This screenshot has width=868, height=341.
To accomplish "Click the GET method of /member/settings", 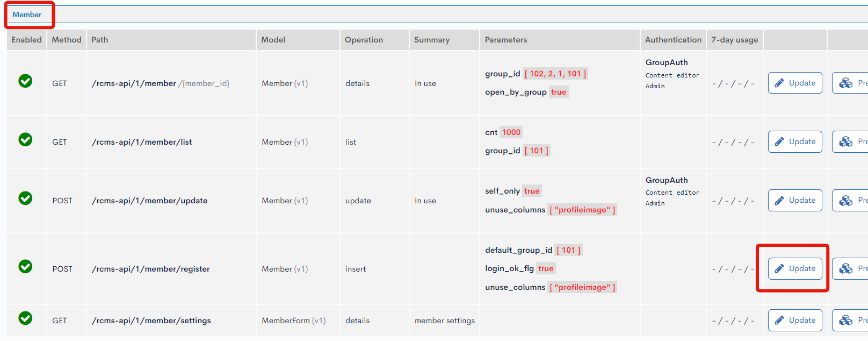I will [x=60, y=321].
